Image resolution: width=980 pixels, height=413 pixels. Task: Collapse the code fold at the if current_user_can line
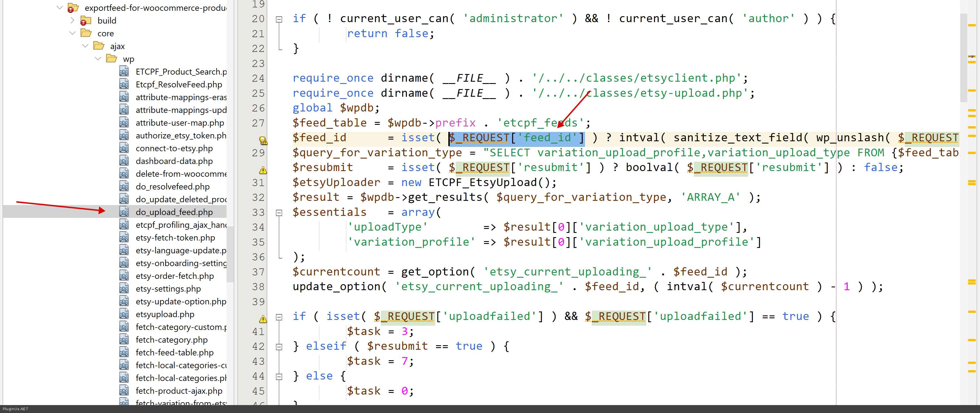coord(279,19)
